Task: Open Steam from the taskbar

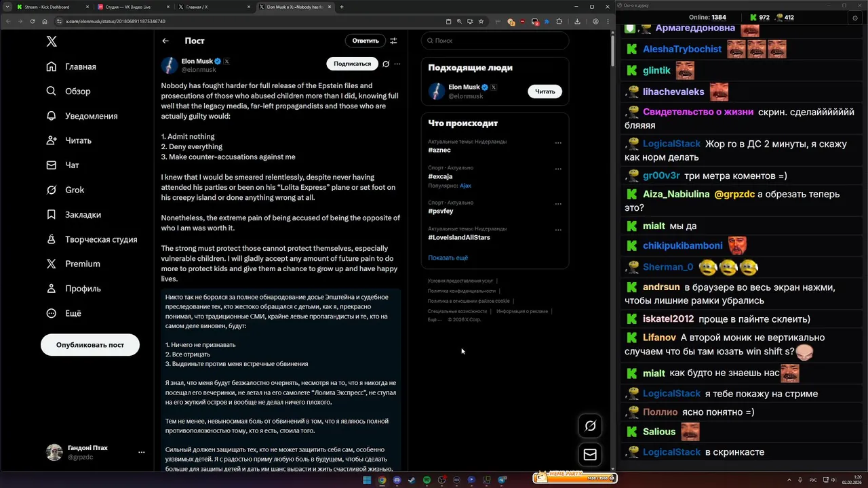Action: [x=412, y=480]
